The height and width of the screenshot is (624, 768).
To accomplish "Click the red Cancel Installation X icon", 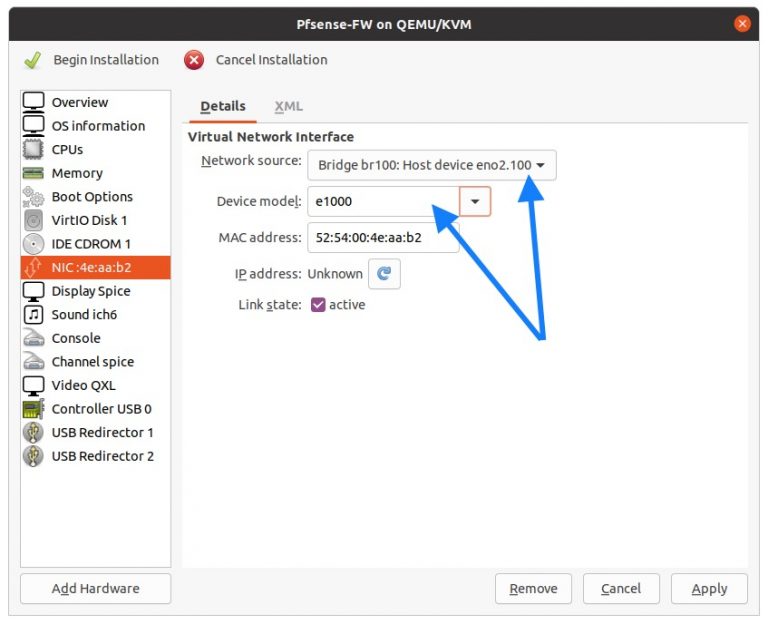I will pos(194,60).
